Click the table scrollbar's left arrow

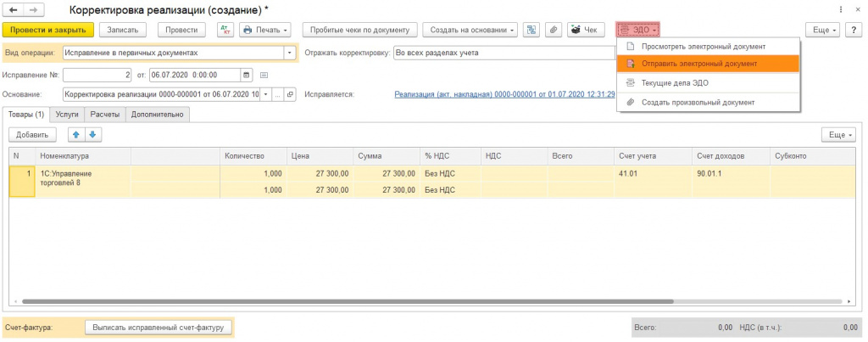[15, 301]
